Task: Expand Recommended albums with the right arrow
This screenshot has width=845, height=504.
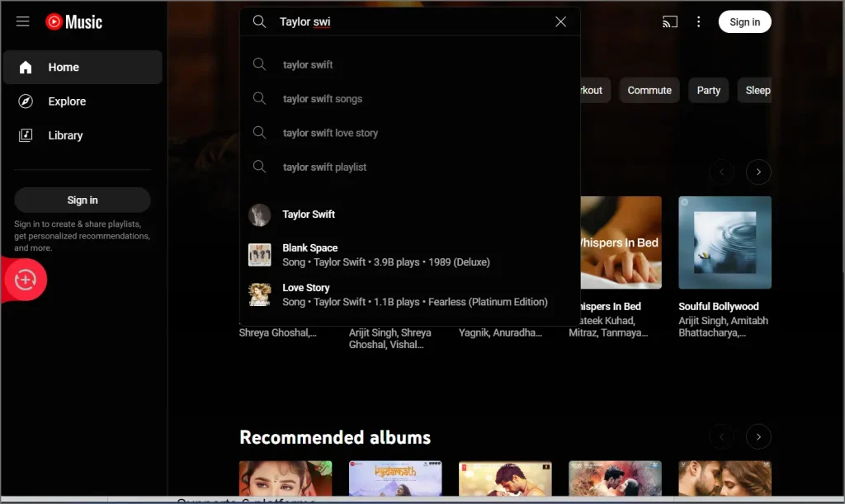Action: point(758,436)
